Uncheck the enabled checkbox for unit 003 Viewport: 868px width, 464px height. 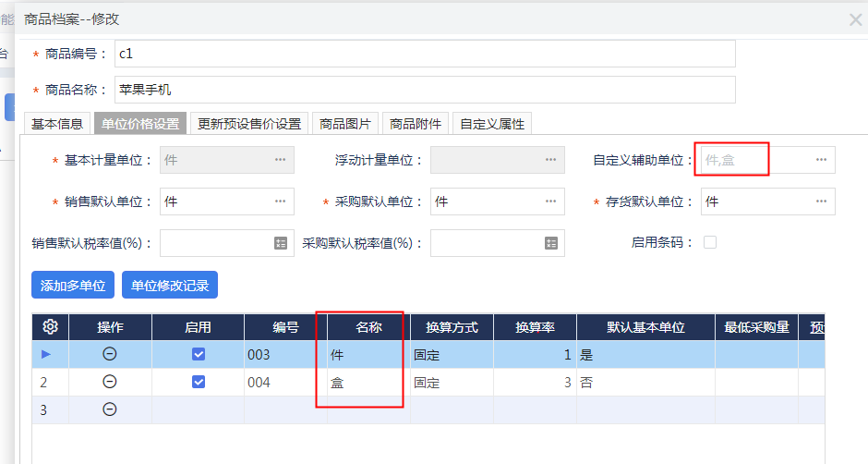[198, 354]
